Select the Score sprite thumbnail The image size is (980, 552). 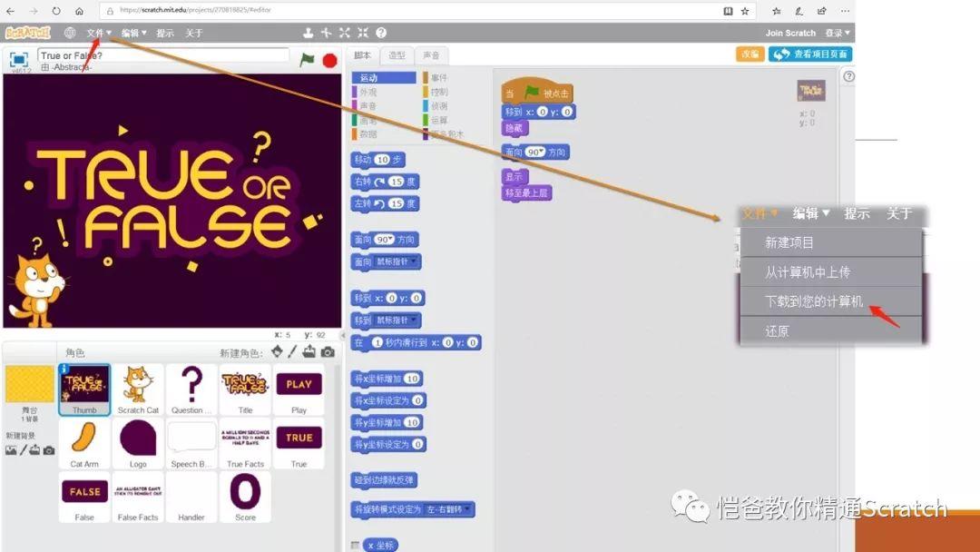click(245, 497)
